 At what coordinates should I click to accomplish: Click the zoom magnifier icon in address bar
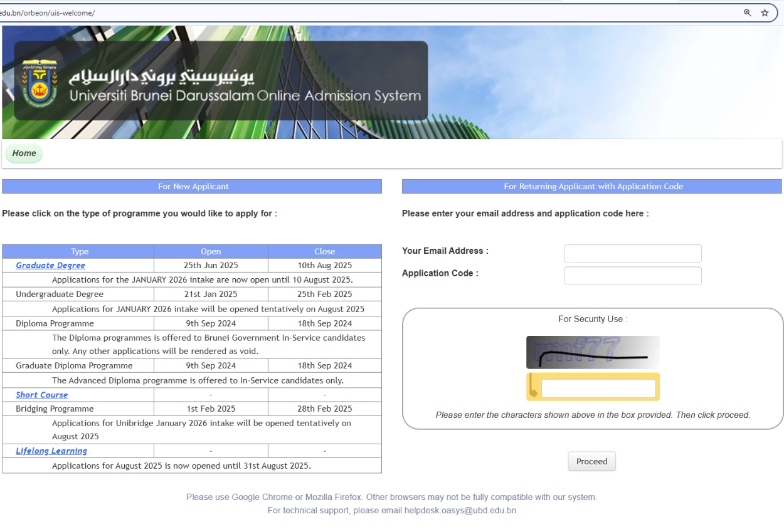pyautogui.click(x=747, y=13)
